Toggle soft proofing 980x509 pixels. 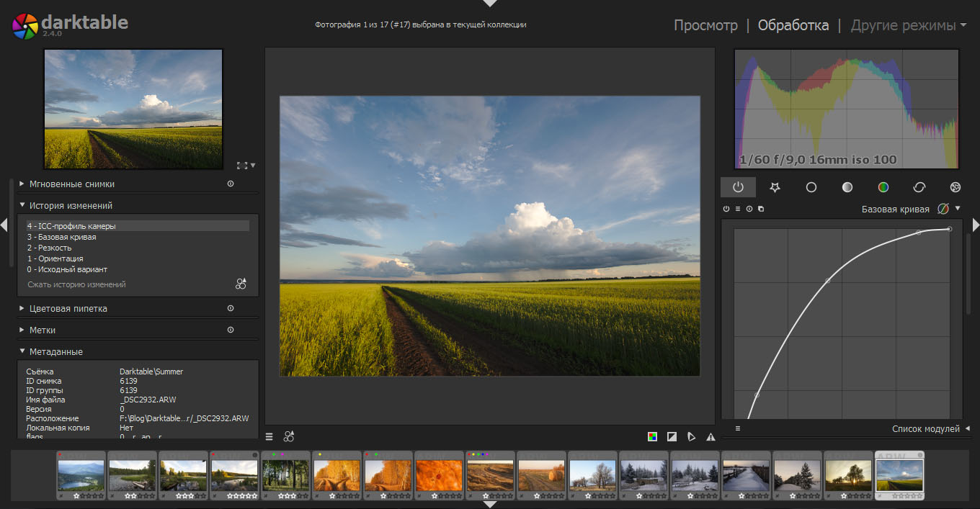pos(691,436)
